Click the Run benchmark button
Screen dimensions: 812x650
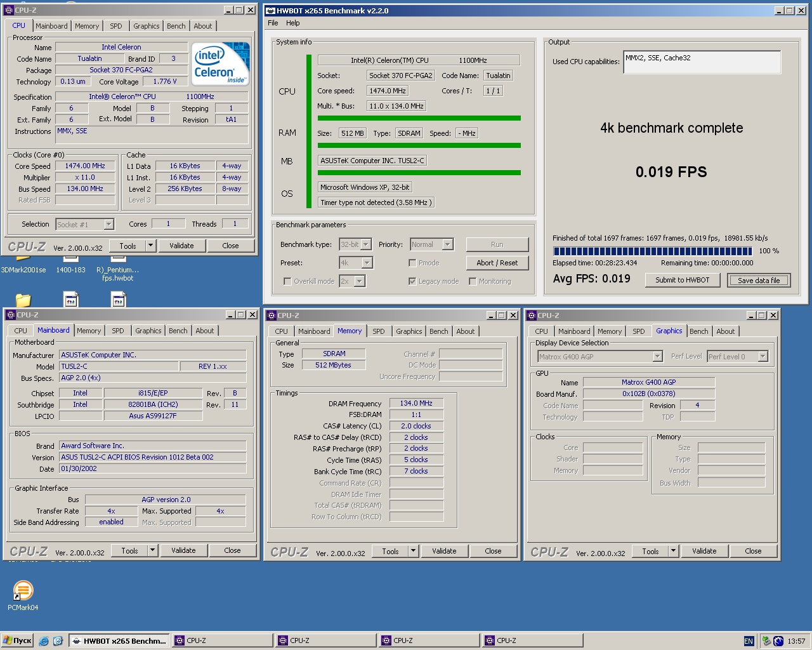497,244
